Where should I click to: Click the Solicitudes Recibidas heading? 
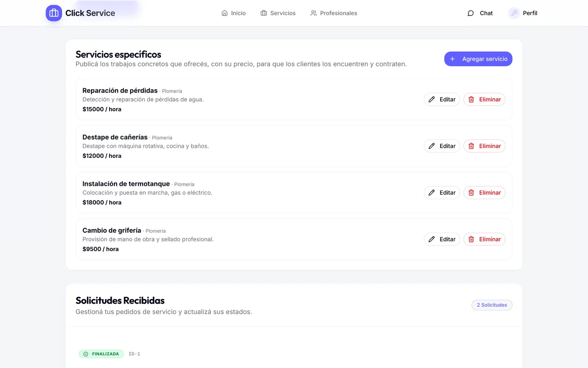click(x=120, y=300)
